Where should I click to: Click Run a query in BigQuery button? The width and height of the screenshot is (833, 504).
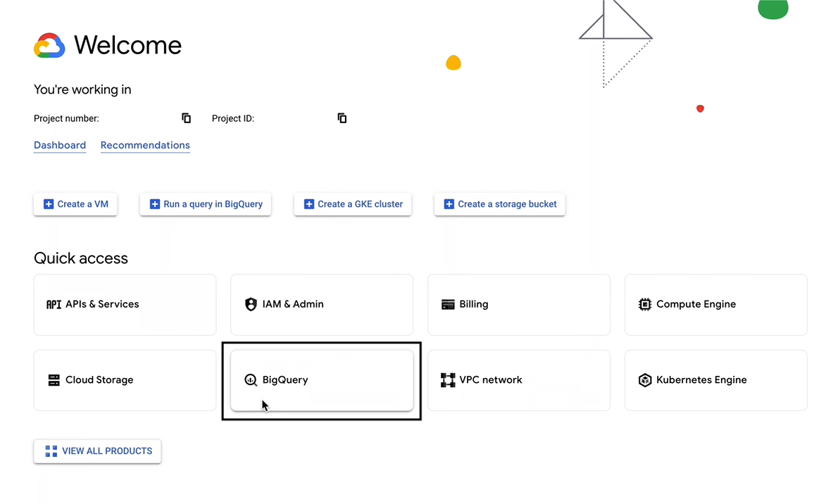point(205,204)
